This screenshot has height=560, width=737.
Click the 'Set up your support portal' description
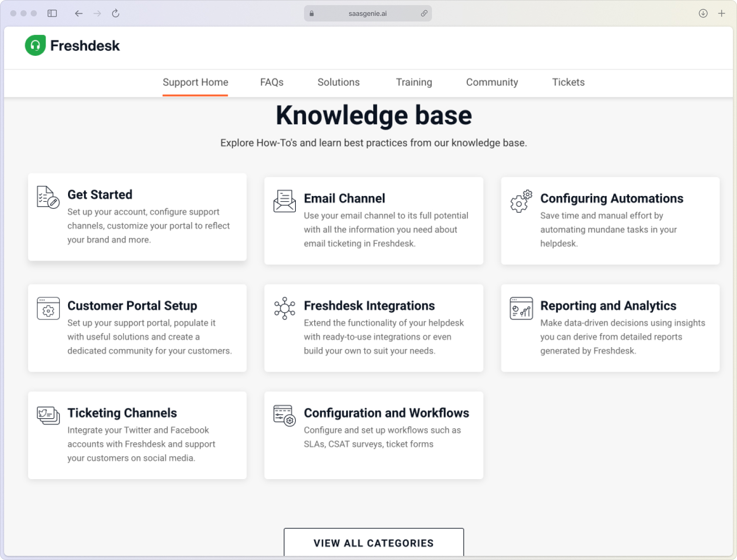(149, 337)
